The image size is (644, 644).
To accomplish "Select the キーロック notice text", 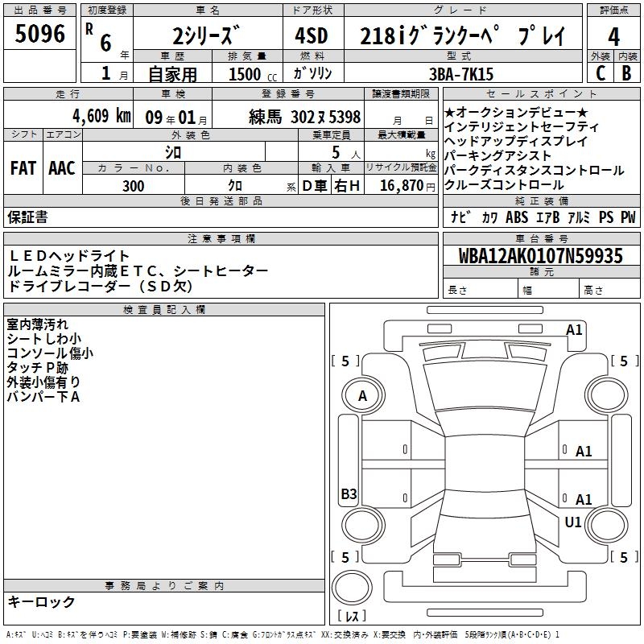I will coord(41,601).
